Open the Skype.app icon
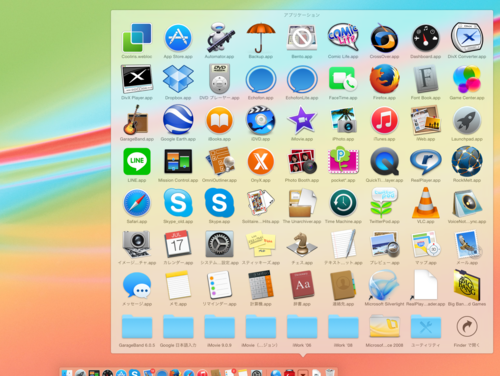Viewport: 500px width, 376px height. 219,203
